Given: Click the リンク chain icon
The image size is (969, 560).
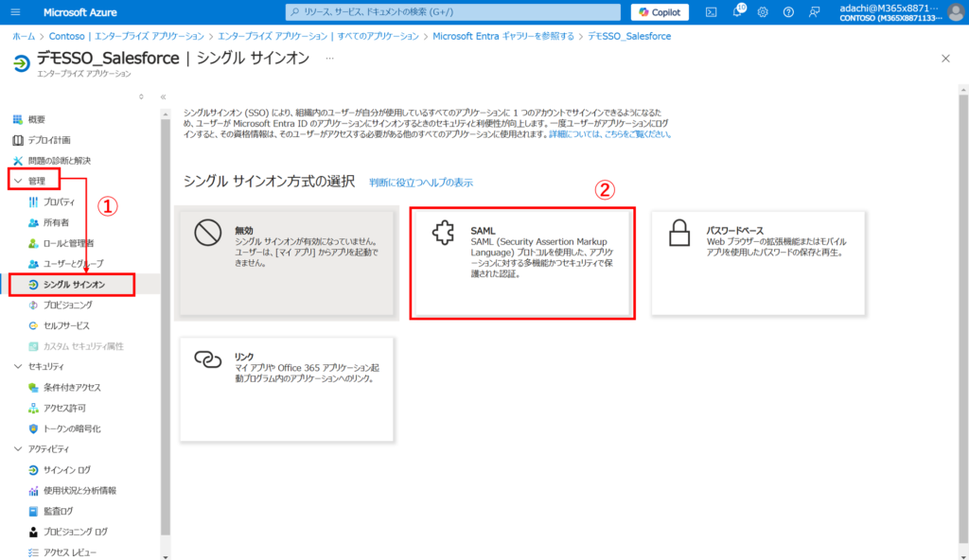Looking at the screenshot, I should (x=207, y=359).
